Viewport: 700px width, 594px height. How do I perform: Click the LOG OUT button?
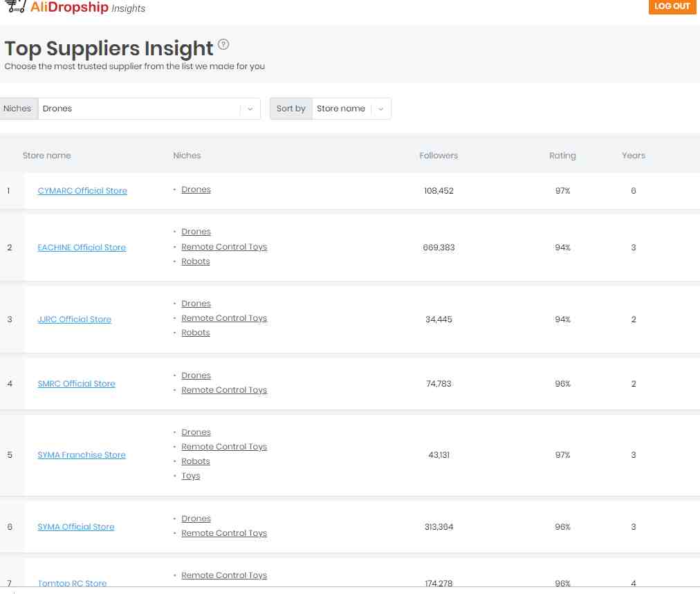[672, 6]
